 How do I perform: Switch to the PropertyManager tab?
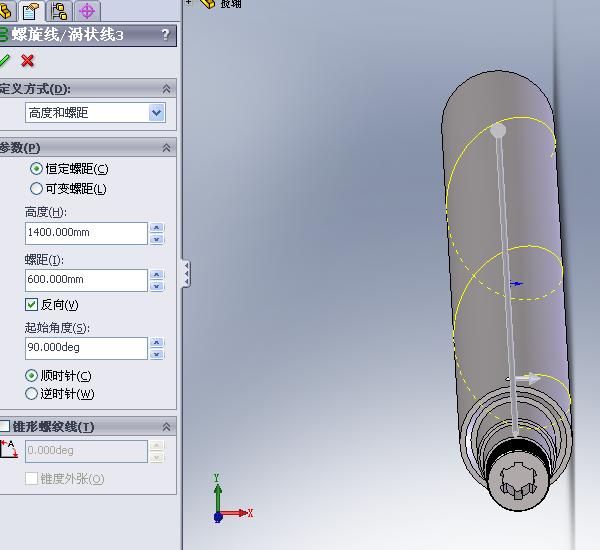click(x=32, y=11)
